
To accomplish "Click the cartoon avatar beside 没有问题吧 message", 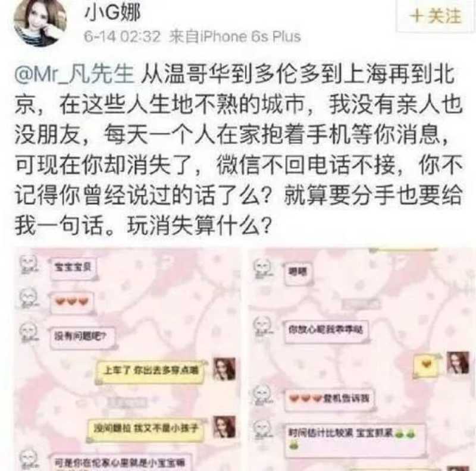I will coord(29,332).
